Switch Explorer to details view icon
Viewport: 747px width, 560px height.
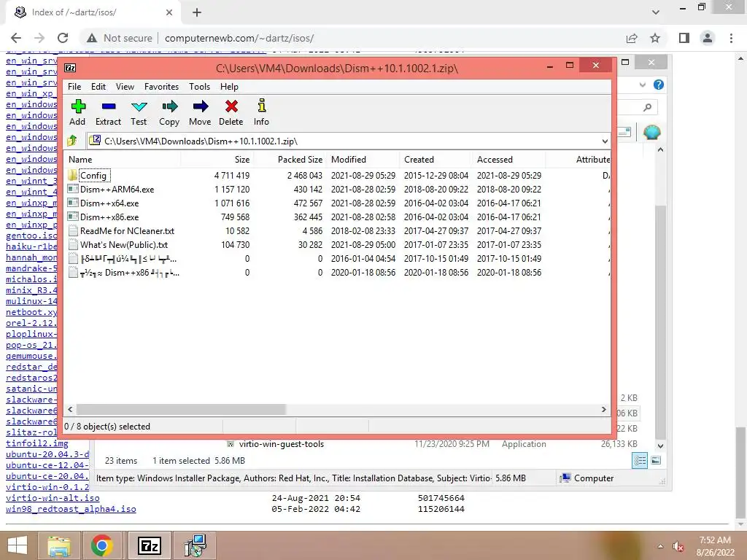coord(640,460)
